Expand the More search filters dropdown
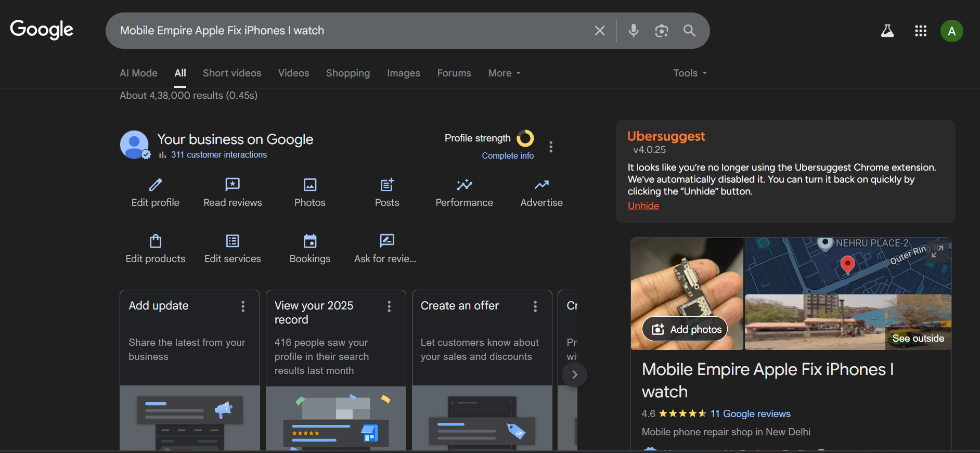The height and width of the screenshot is (453, 980). tap(504, 73)
